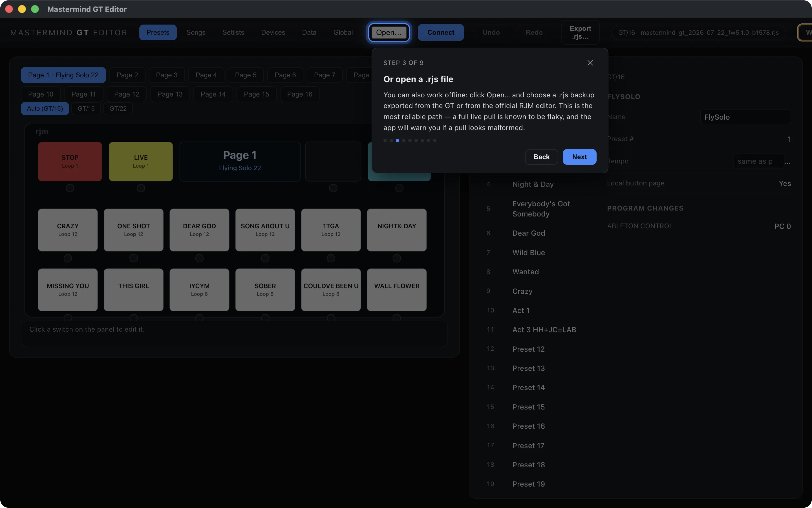
Task: Open the Devices tab
Action: click(273, 32)
